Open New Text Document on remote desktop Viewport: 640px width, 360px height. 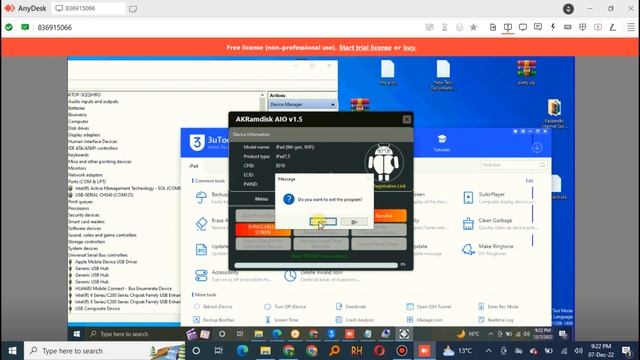[443, 75]
